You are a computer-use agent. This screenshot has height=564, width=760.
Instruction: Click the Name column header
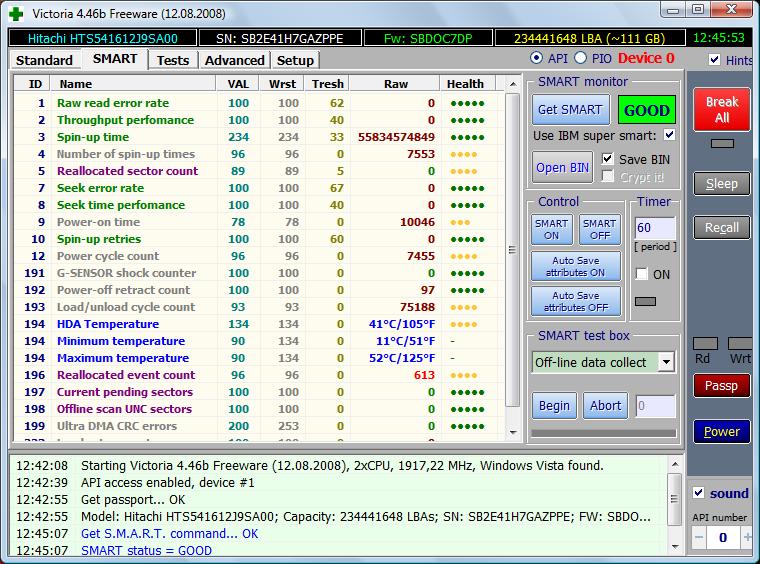[133, 84]
